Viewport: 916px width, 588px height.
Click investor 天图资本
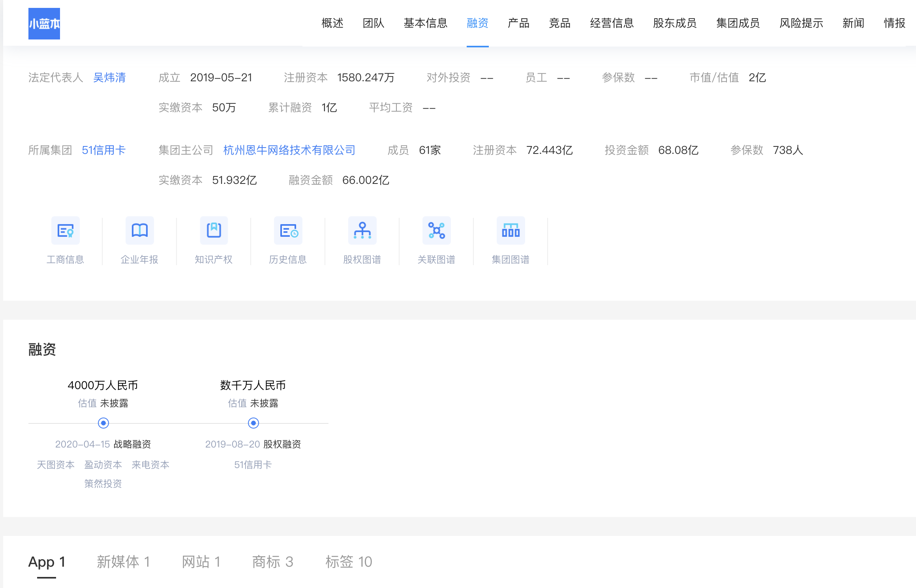56,464
